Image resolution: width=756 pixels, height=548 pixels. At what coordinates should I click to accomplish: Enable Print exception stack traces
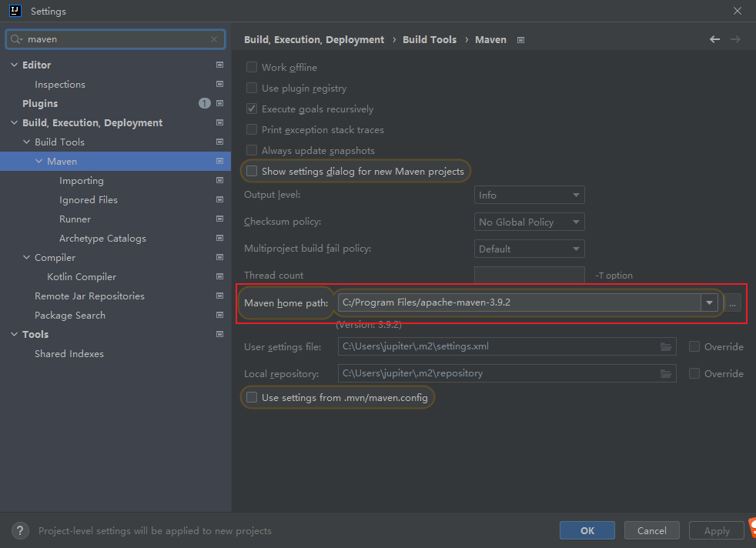tap(252, 129)
